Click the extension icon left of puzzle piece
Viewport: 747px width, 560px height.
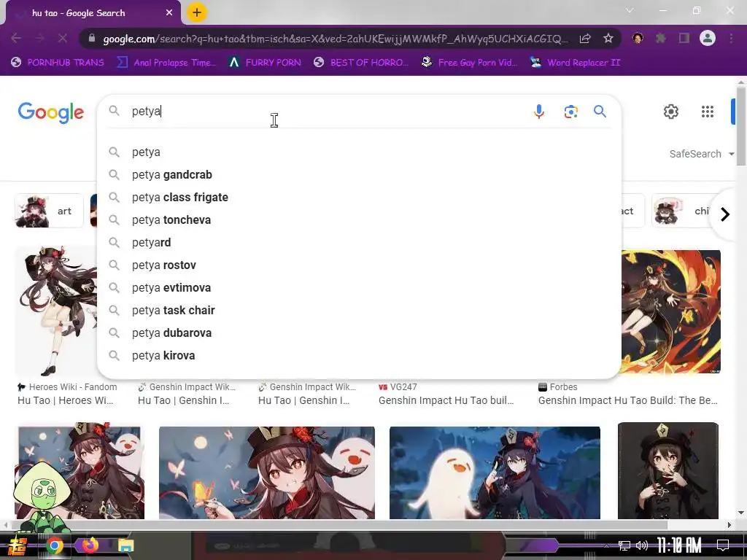[638, 38]
